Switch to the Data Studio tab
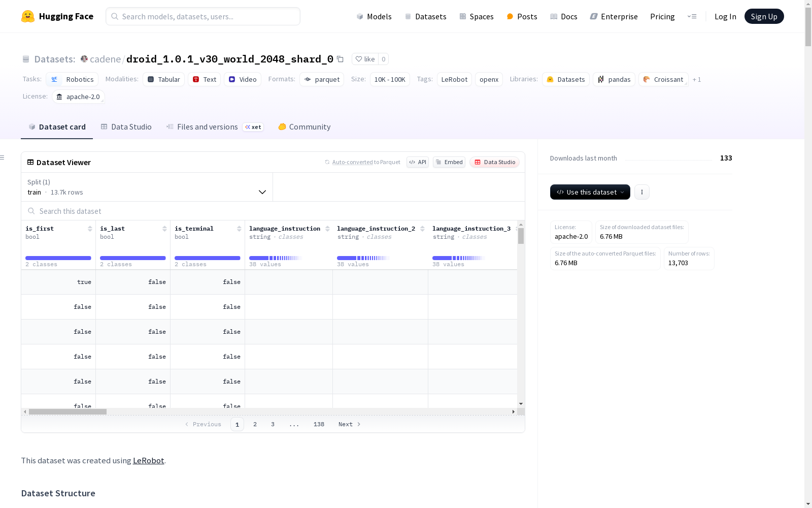Viewport: 812px width, 508px height. [126, 127]
